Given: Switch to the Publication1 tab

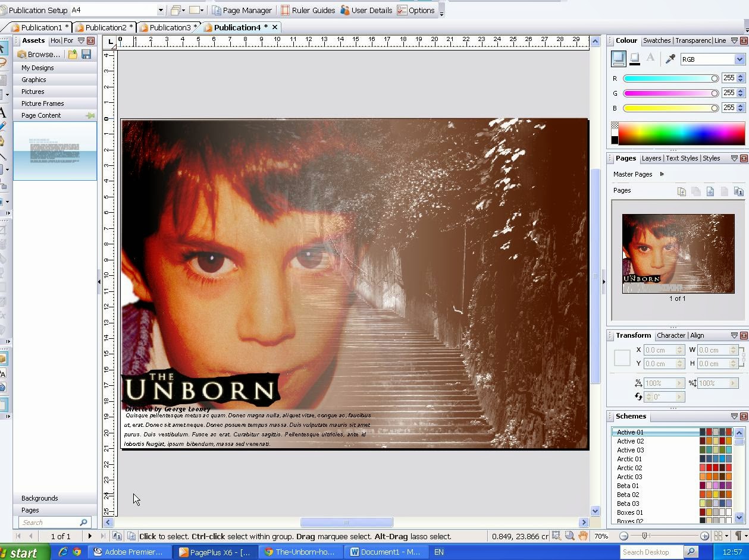Looking at the screenshot, I should pos(40,27).
